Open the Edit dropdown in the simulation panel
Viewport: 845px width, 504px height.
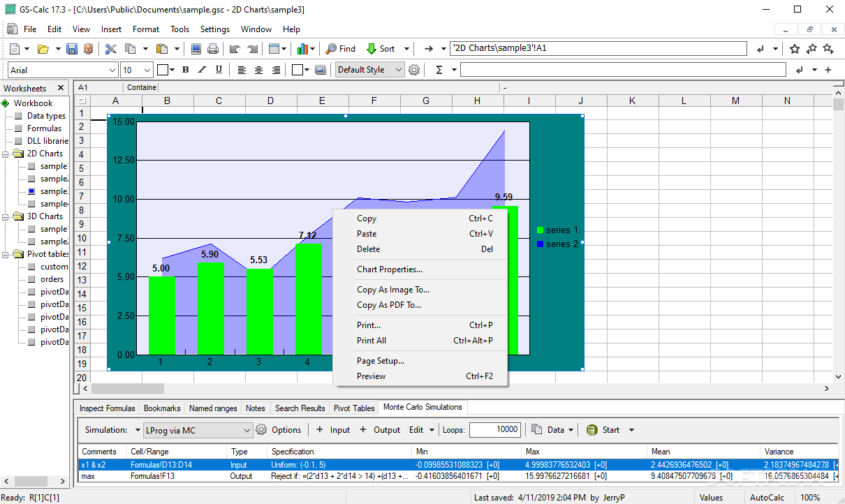pyautogui.click(x=432, y=430)
